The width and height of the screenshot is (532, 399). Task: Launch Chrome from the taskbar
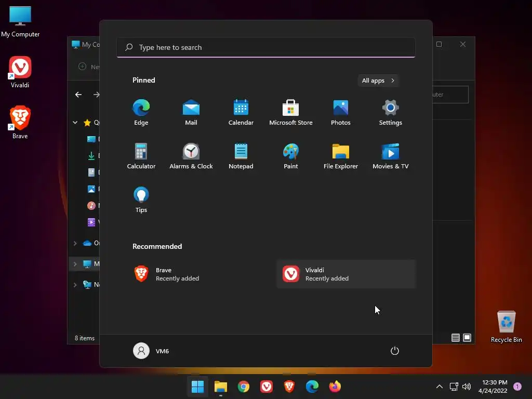pos(243,387)
